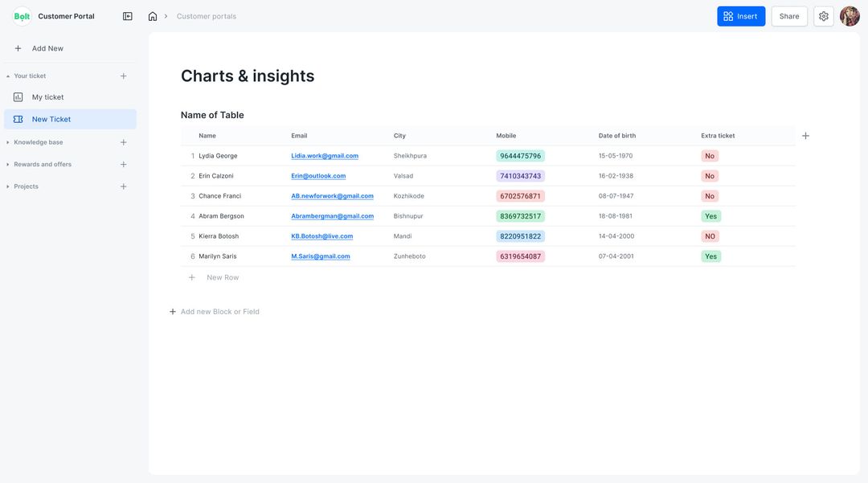Click the plus icon next to Projects
The height and width of the screenshot is (483, 868).
(121, 184)
